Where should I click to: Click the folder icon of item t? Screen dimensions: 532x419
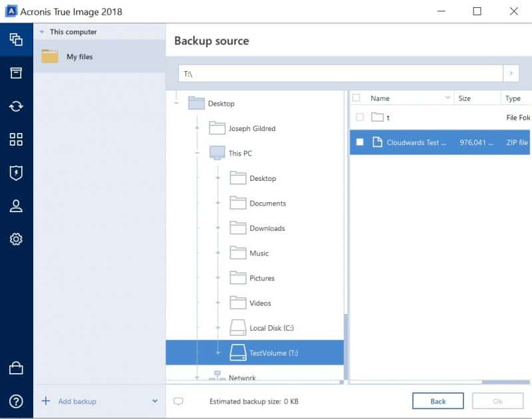[x=377, y=118]
